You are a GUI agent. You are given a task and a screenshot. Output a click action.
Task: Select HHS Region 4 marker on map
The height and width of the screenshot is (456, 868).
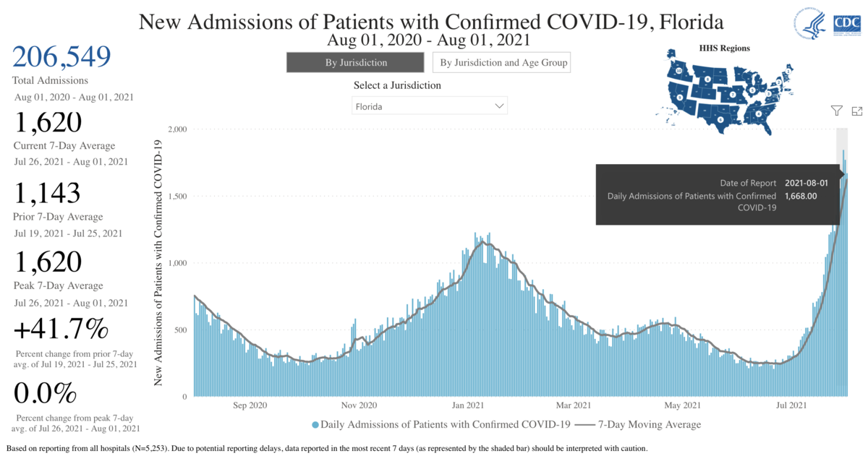(x=758, y=113)
